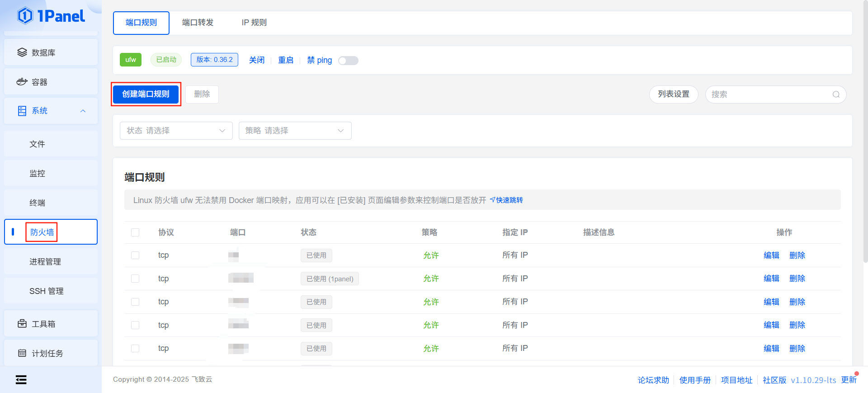Click 编辑 in the fifth tcp row

click(772, 348)
